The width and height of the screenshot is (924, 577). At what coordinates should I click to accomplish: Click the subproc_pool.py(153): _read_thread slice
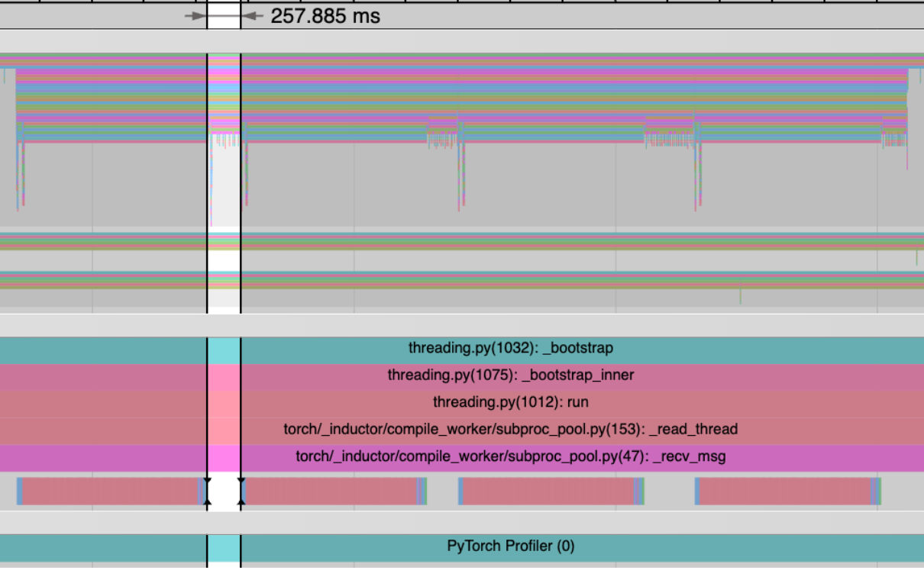510,430
